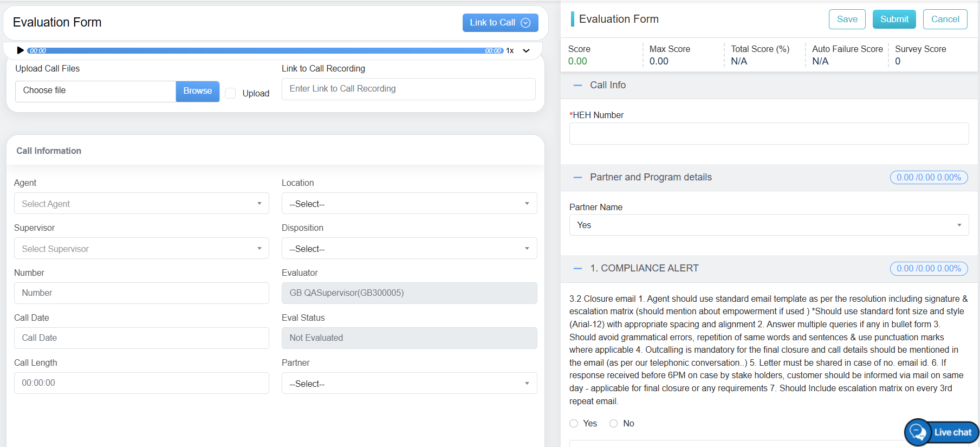Expand the Partner Name dropdown
Screen dimensions: 980x447
(768, 225)
